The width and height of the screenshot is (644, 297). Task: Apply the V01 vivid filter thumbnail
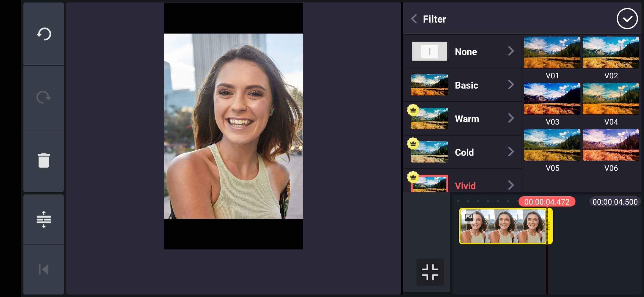[x=552, y=53]
